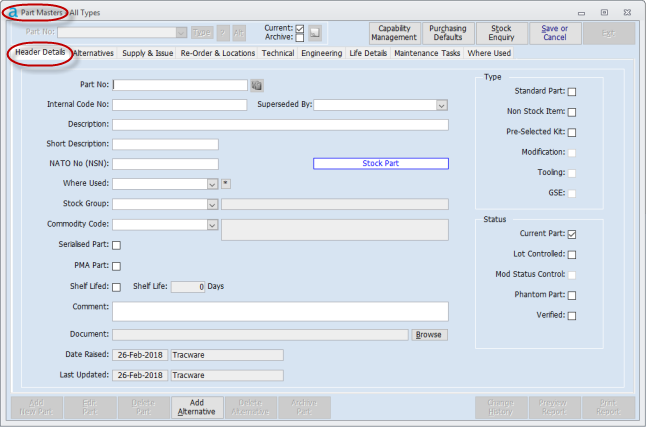Click the Stock Enquiry button

(502, 33)
